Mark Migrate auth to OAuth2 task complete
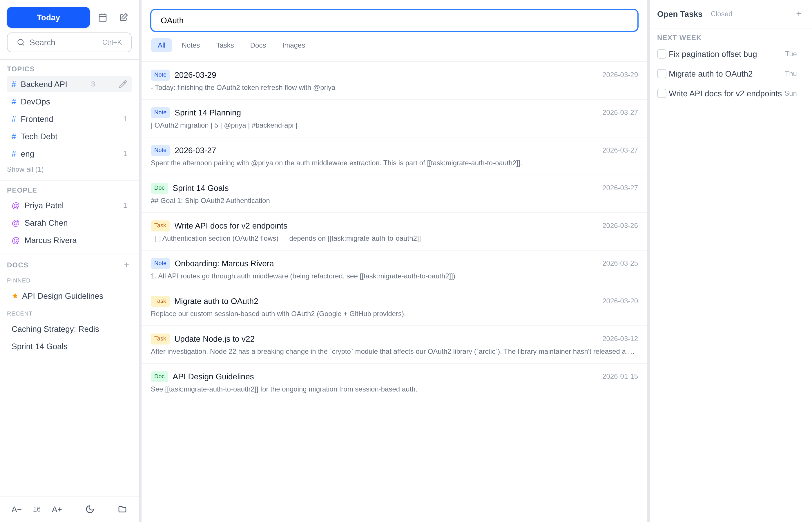Viewport: 812px width, 522px height. [661, 74]
